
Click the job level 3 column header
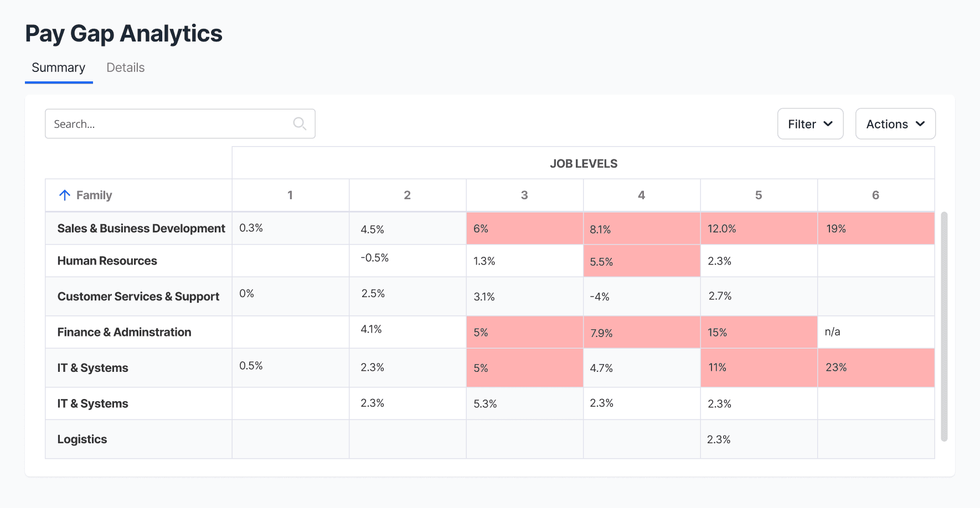click(524, 195)
